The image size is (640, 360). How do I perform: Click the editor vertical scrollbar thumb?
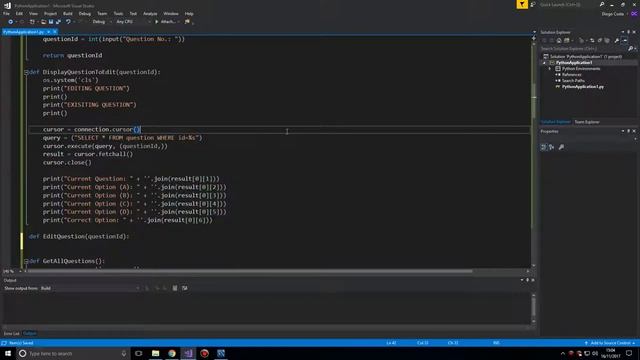[x=534, y=100]
